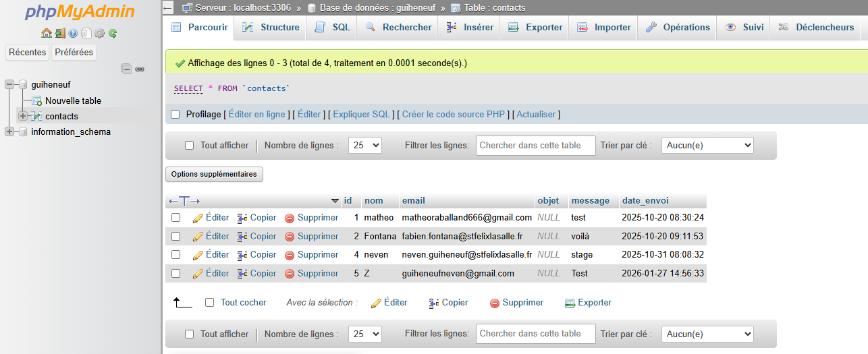This screenshot has width=868, height=354.
Task: Click the home icon in the sidebar
Action: coord(46,33)
